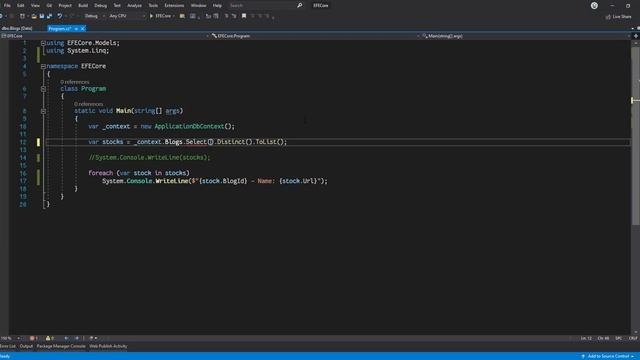
Task: Open the Git menu
Action: coord(49,5)
